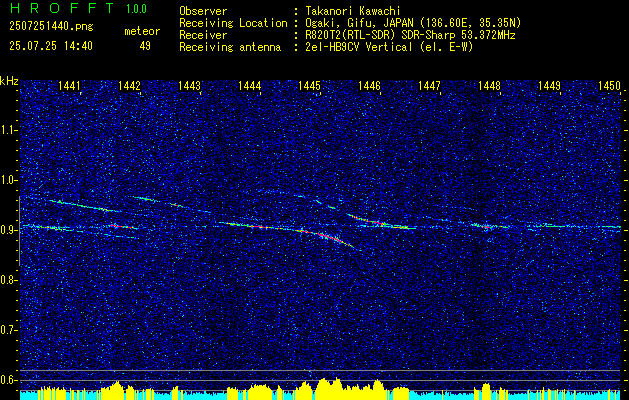Click the date stamp 25.07.25 14:40

coord(51,46)
